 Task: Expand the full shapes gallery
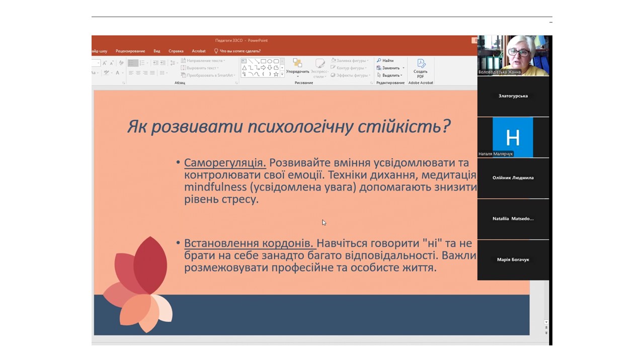(x=282, y=74)
